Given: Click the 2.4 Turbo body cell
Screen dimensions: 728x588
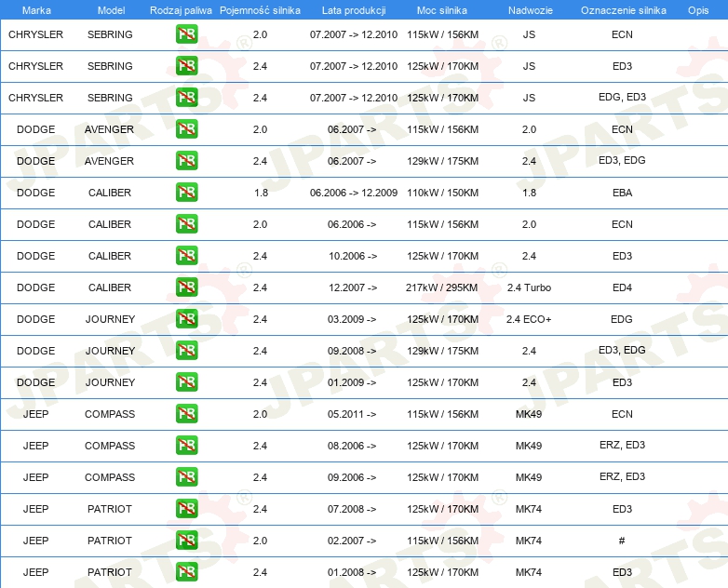Looking at the screenshot, I should (529, 287).
